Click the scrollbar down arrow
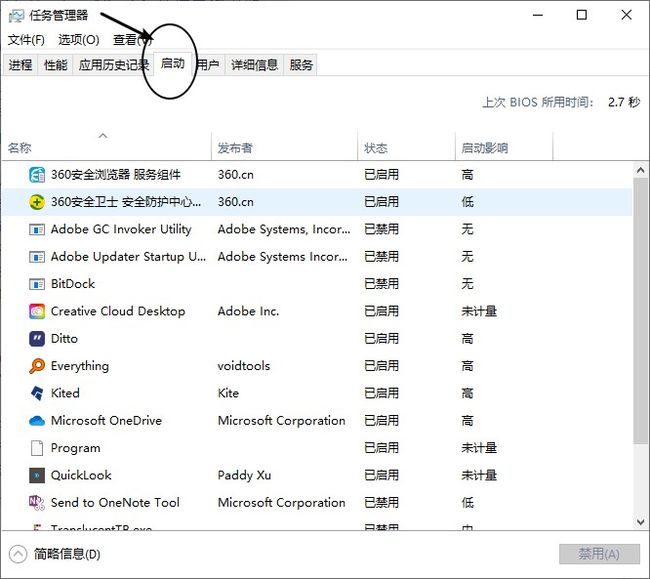 640,522
